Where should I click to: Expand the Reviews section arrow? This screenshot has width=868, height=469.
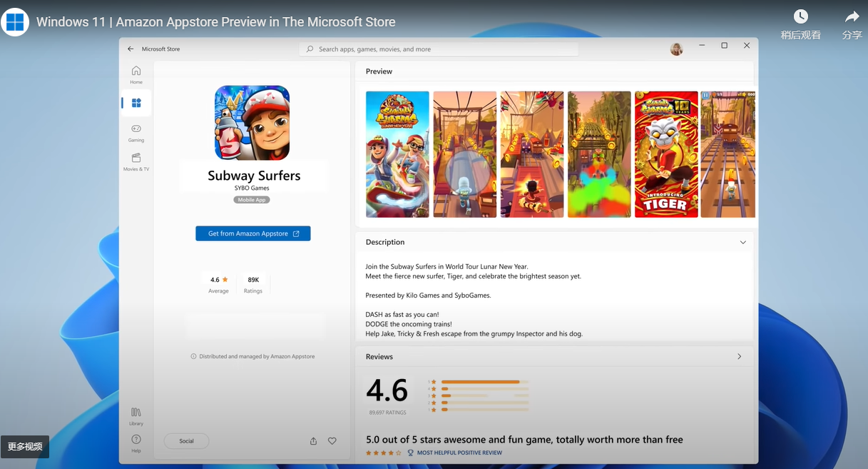pyautogui.click(x=739, y=356)
